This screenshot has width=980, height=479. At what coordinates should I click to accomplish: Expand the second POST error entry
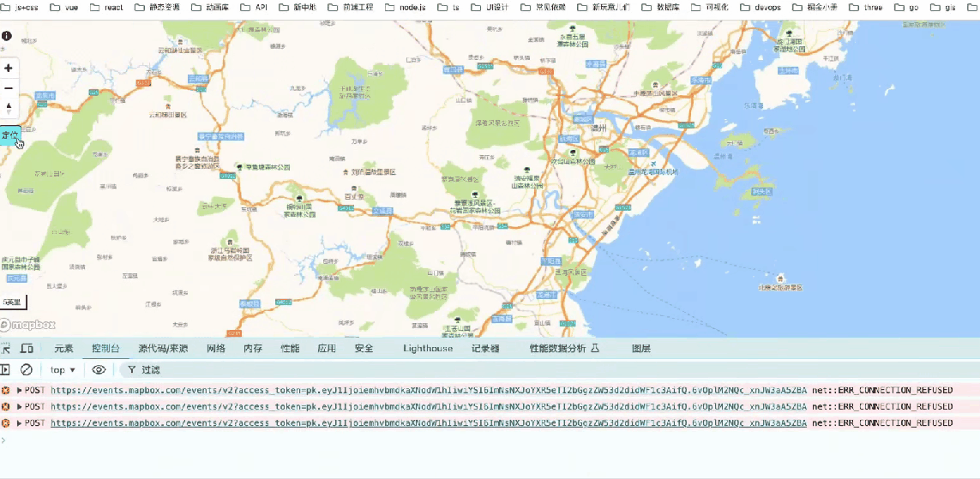coord(20,406)
